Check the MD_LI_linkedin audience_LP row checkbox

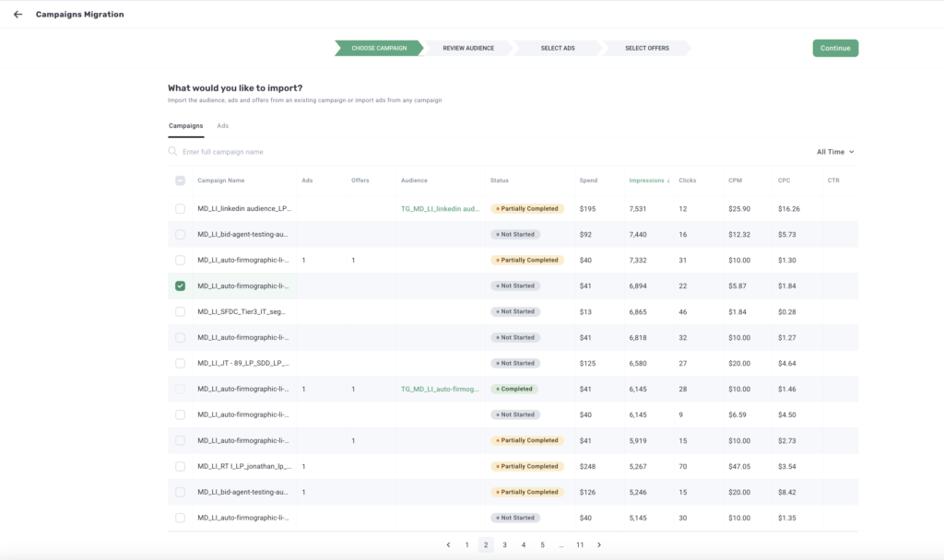180,209
